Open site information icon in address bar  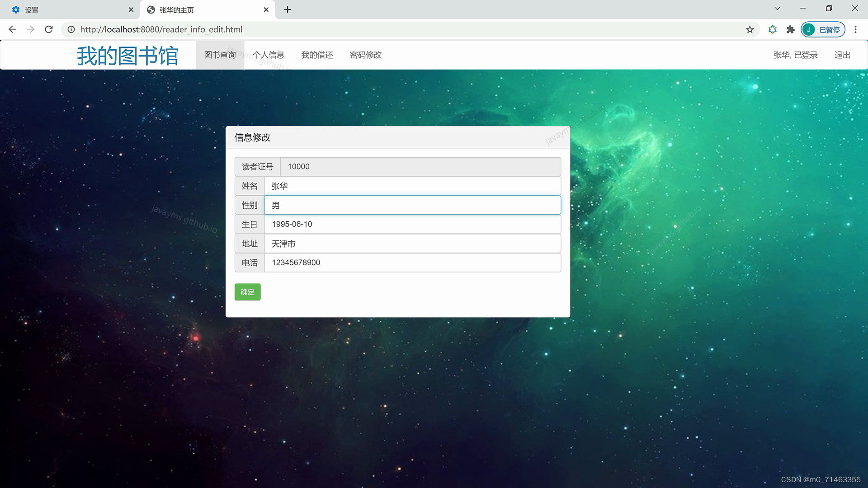[71, 29]
